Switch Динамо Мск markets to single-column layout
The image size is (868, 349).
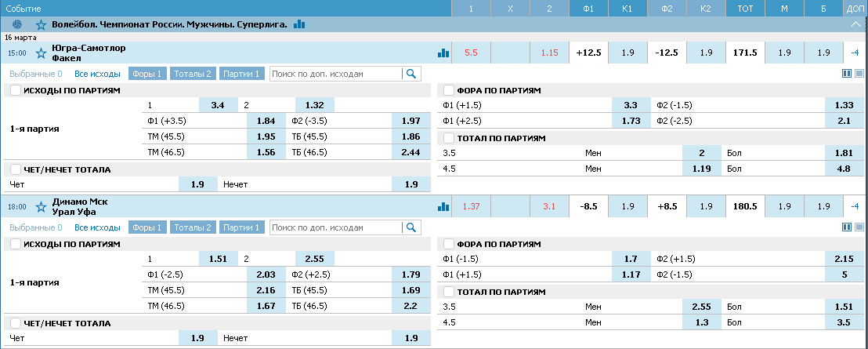(x=859, y=227)
